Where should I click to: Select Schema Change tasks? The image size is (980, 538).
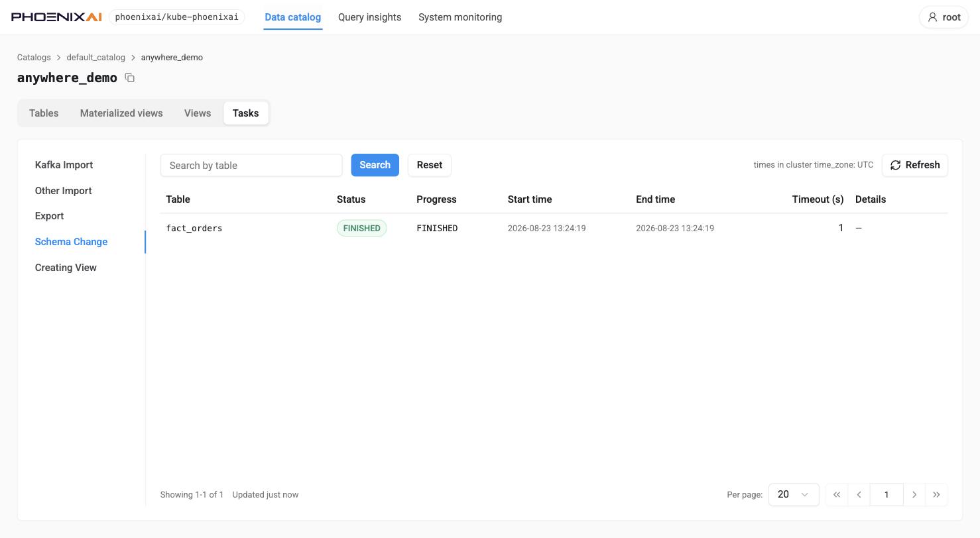[71, 242]
